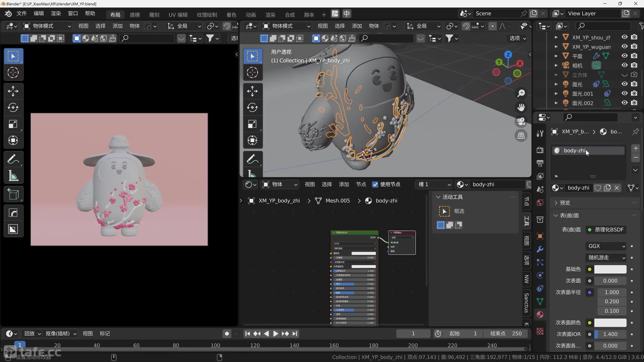Open 随机游走 subsurface method dropdown

[x=606, y=257]
